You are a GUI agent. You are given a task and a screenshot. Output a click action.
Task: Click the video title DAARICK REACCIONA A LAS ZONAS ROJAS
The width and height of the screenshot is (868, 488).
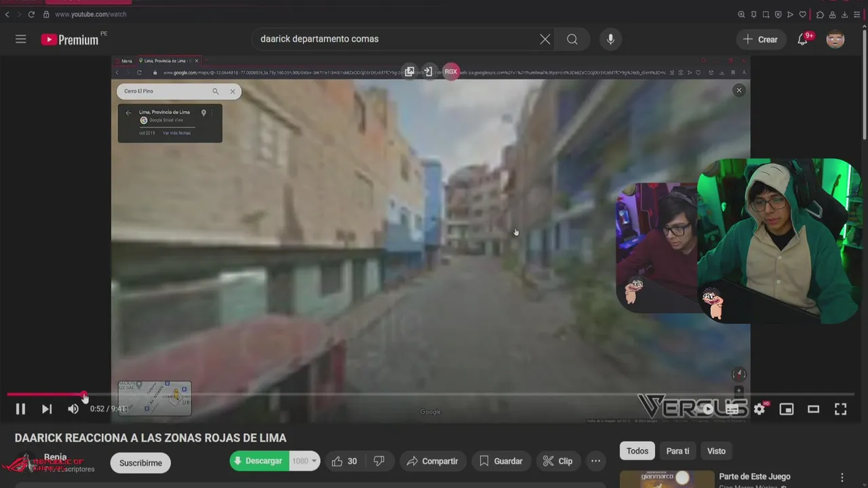click(151, 438)
